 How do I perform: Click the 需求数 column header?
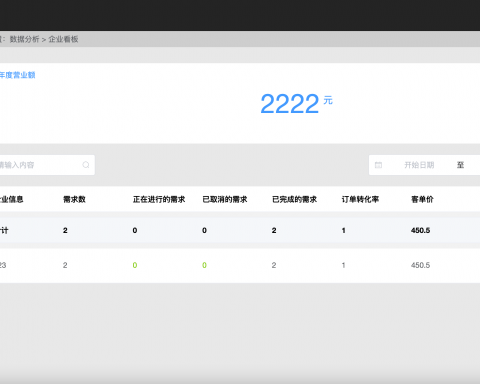74,199
